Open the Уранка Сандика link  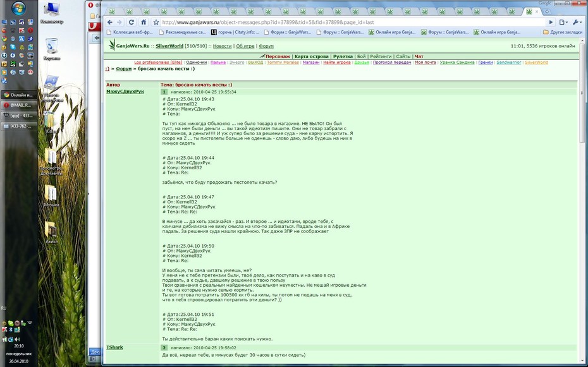pos(457,63)
